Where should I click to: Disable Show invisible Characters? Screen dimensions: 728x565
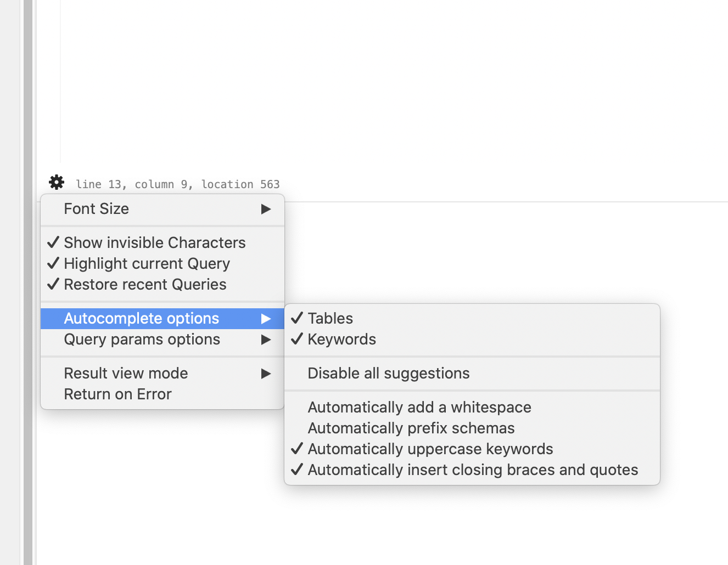point(154,242)
